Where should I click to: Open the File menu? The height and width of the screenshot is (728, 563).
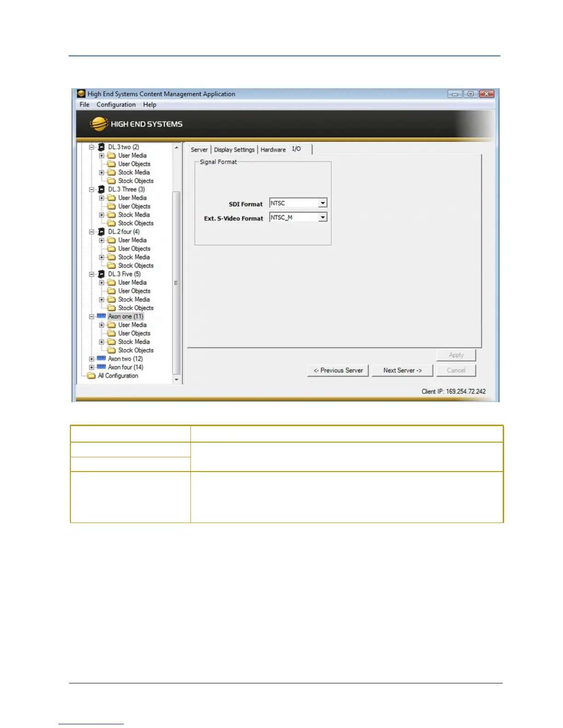[84, 105]
